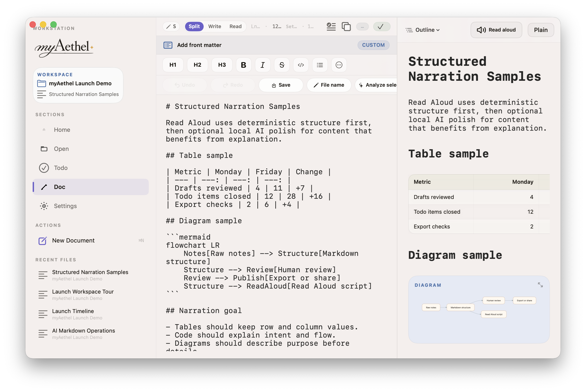Click the CUSTOM badge
Image resolution: width=586 pixels, height=392 pixels.
(x=373, y=45)
